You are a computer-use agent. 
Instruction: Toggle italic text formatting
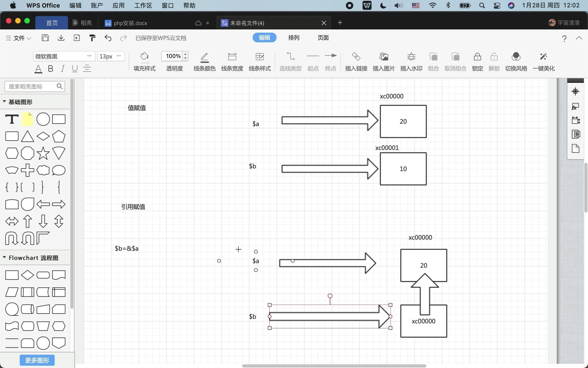point(63,69)
